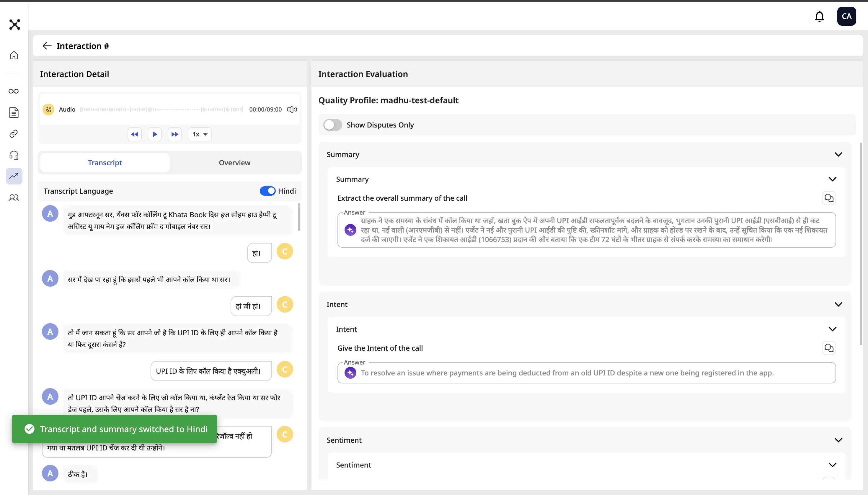Open comments for the summary question
This screenshot has width=868, height=495.
pos(829,198)
